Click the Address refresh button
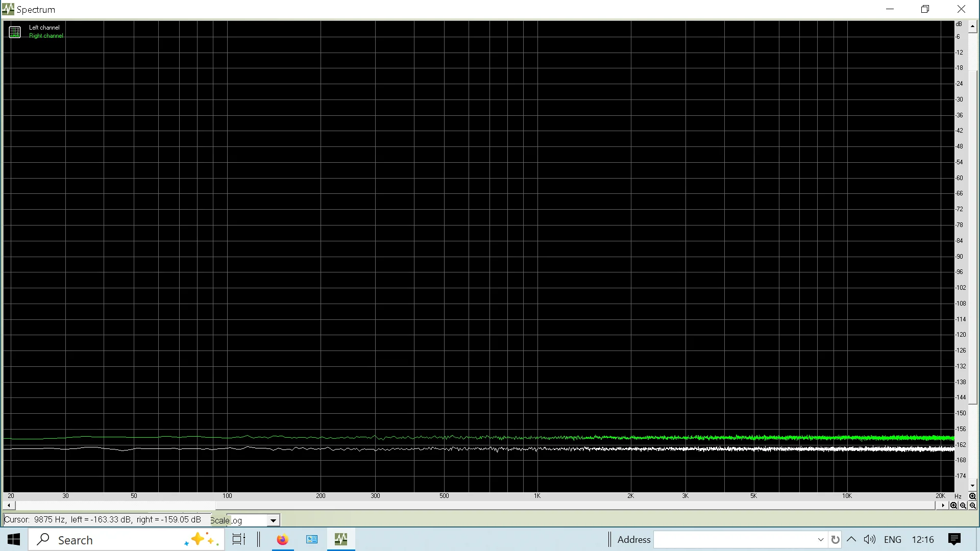This screenshot has width=980, height=551. (x=835, y=539)
